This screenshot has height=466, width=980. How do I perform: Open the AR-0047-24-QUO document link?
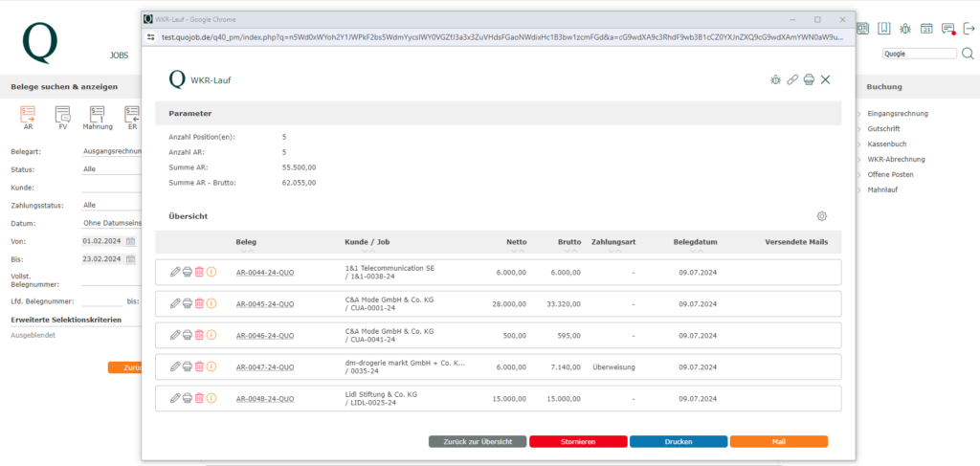[x=265, y=367]
